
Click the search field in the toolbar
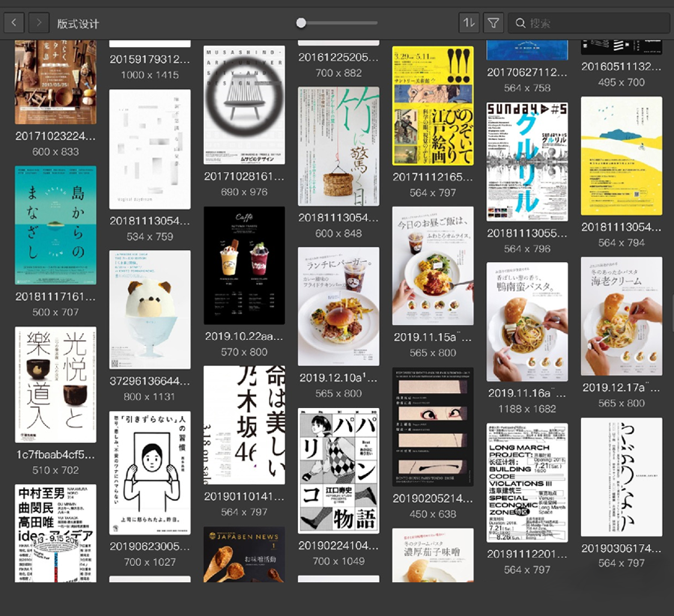[x=589, y=22]
